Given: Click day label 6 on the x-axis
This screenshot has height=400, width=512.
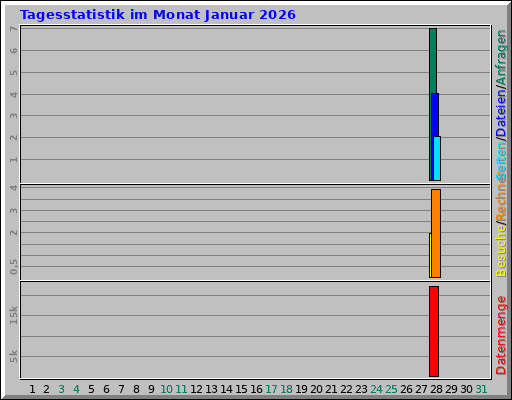Looking at the screenshot, I should point(106,389).
